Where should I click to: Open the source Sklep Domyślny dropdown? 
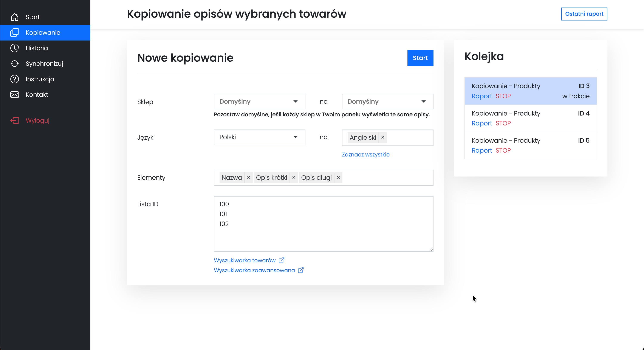click(x=259, y=101)
